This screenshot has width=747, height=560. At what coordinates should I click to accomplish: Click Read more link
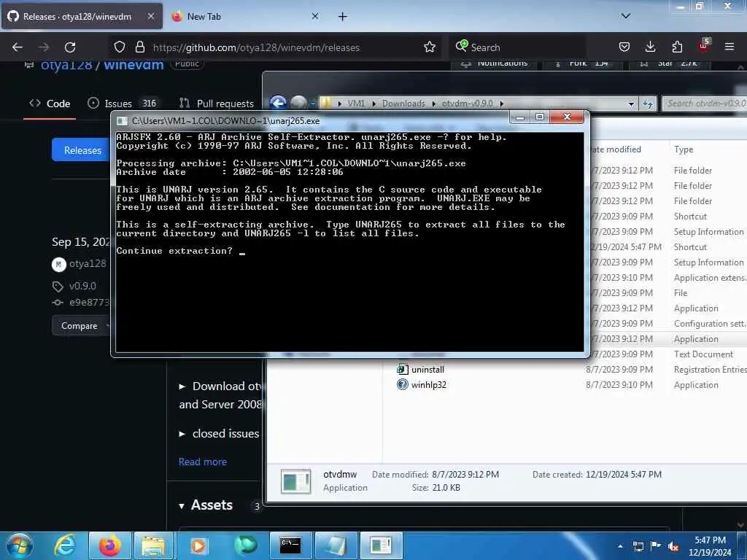203,462
